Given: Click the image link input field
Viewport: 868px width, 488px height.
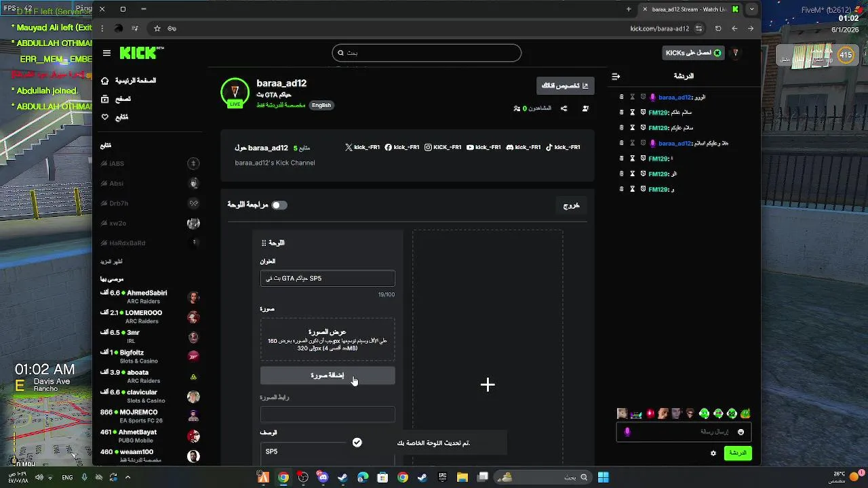Looking at the screenshot, I should tap(328, 414).
